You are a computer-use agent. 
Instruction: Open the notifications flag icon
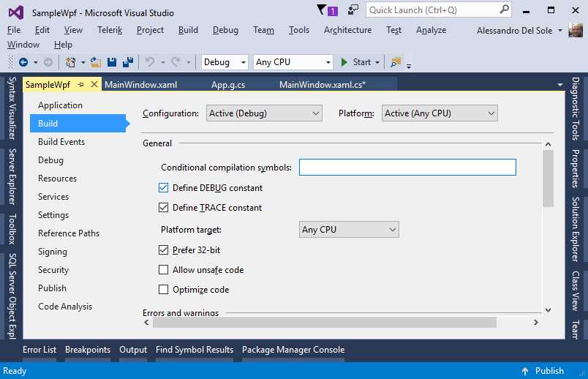(x=321, y=10)
